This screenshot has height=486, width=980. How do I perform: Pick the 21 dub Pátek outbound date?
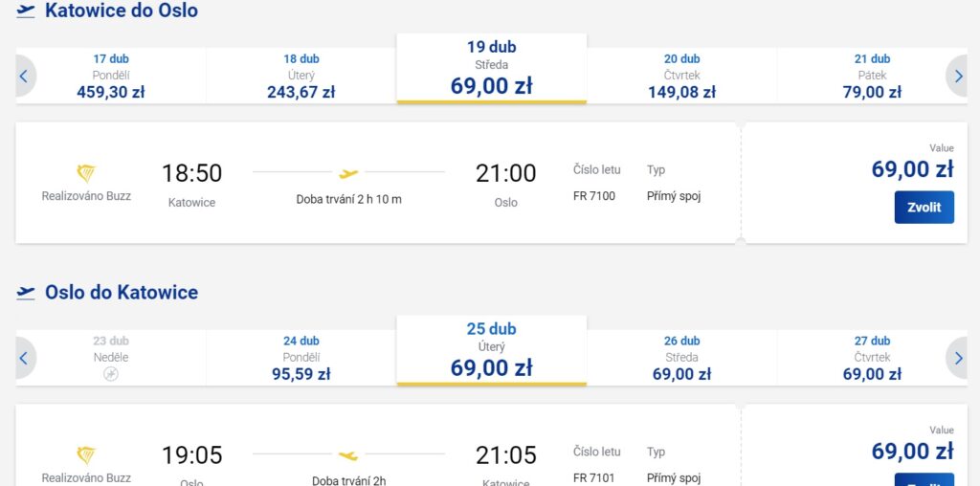tap(872, 77)
